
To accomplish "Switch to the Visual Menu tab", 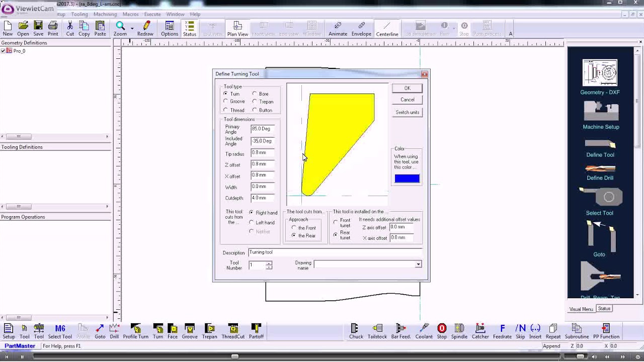I will pos(581,309).
